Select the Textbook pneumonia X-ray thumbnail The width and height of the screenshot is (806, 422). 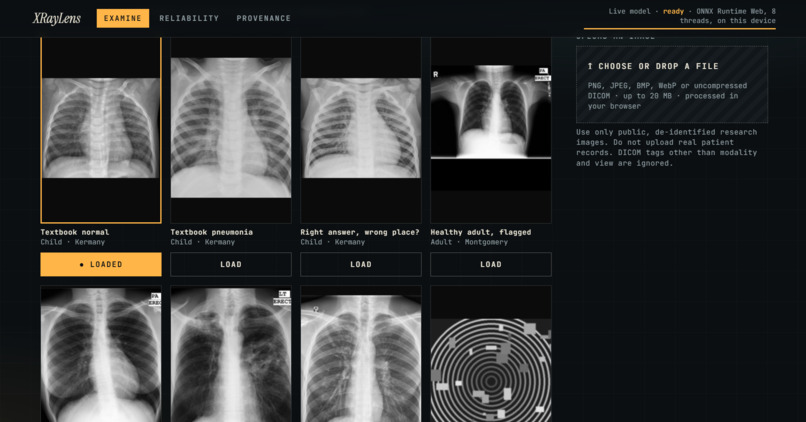[231, 130]
